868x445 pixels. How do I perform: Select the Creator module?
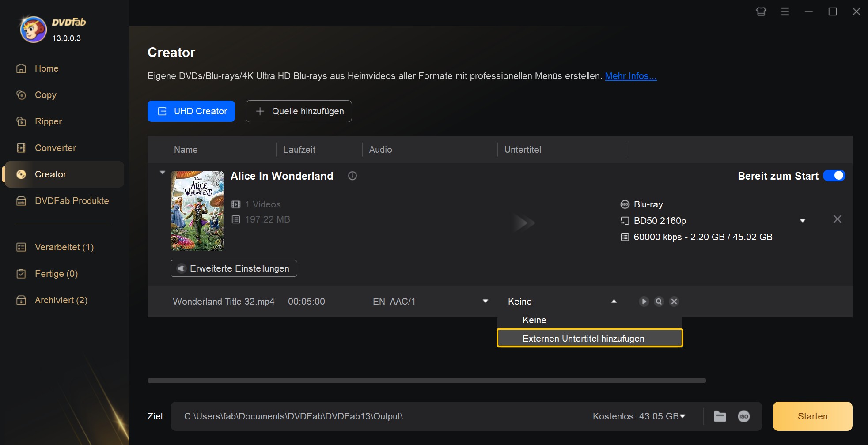pos(64,174)
